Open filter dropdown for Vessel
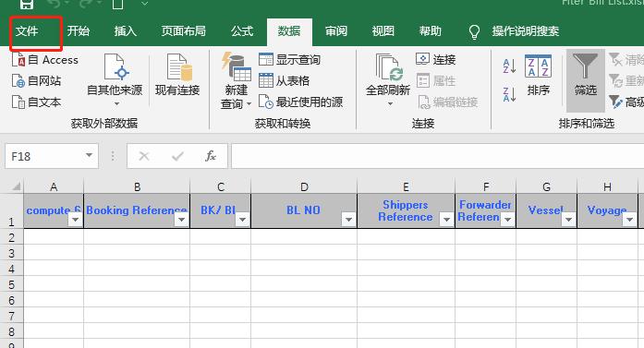644x348 pixels. tap(568, 220)
